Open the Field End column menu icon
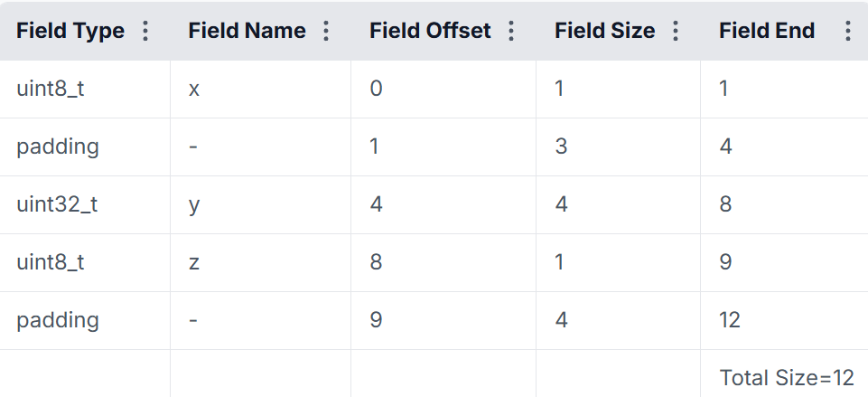The width and height of the screenshot is (868, 397). point(847,31)
